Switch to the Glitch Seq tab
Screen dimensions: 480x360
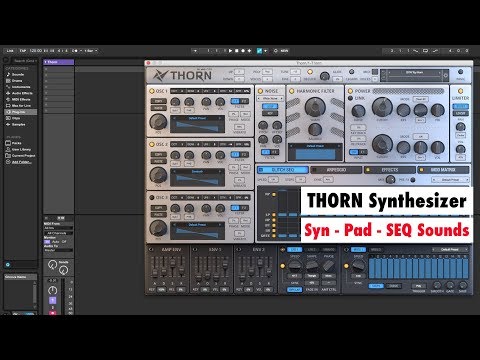point(283,170)
